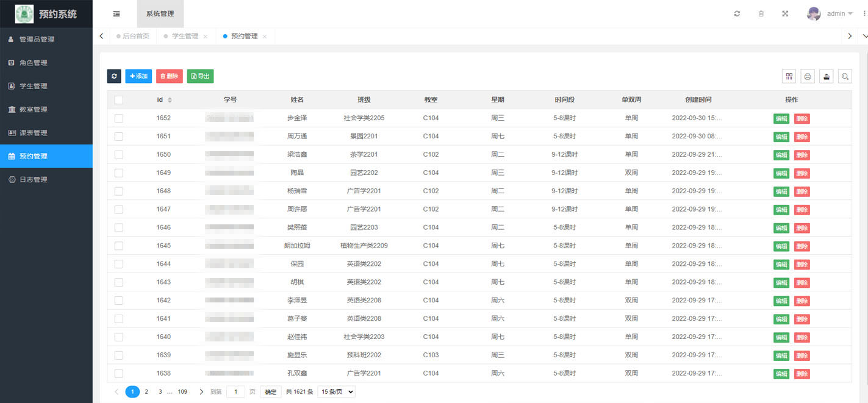Image resolution: width=868 pixels, height=403 pixels.
Task: Switch to the 学生管理 tab
Action: click(x=185, y=37)
